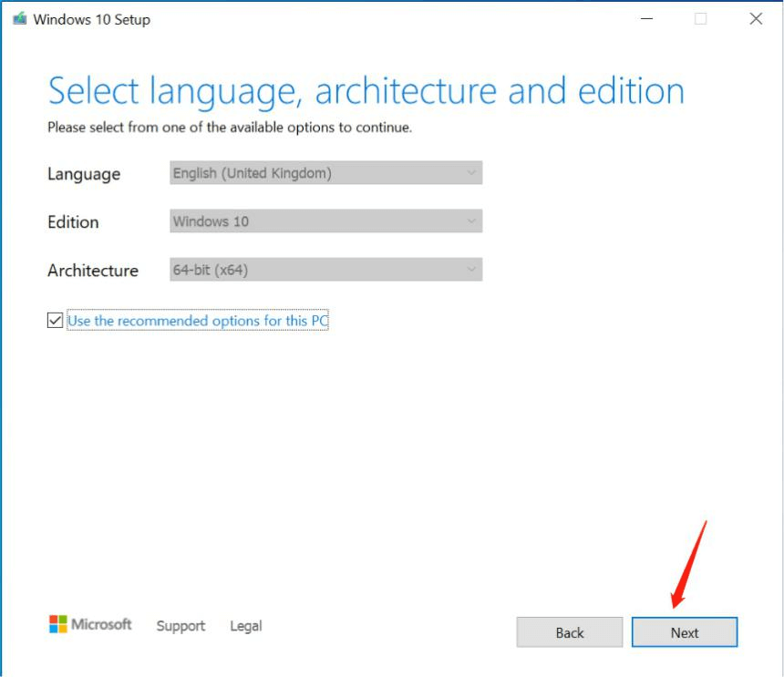Open the English (United Kingdom) language dropdown

pos(326,173)
